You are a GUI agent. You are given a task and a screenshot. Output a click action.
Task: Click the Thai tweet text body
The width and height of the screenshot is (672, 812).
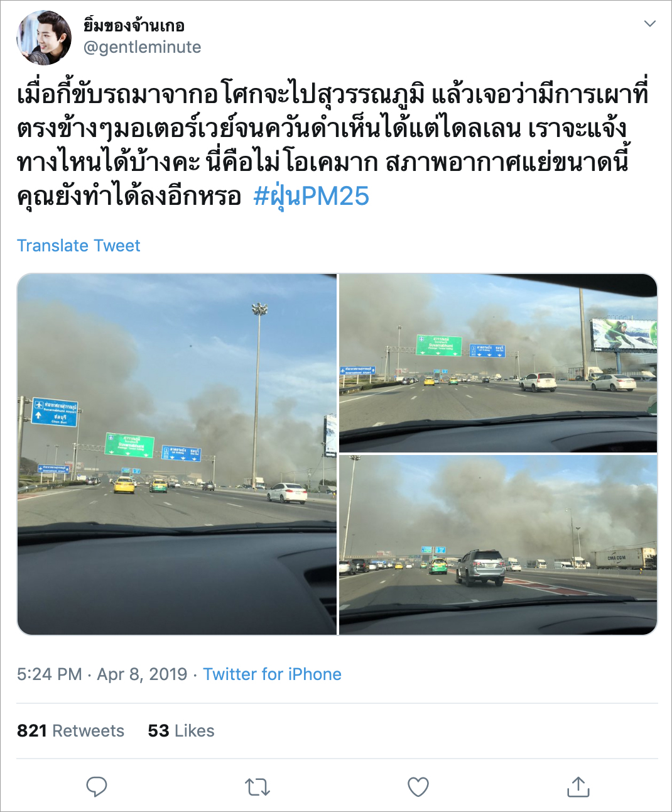pos(333,145)
